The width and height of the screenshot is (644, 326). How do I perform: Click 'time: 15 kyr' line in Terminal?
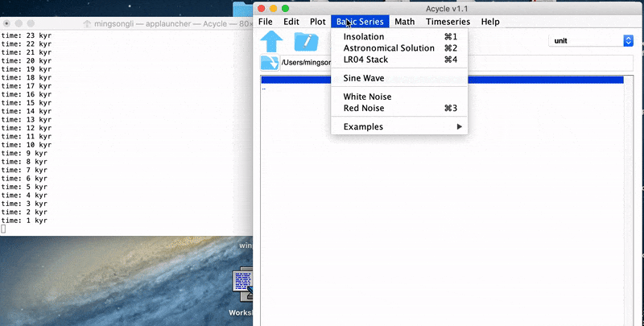(x=27, y=103)
